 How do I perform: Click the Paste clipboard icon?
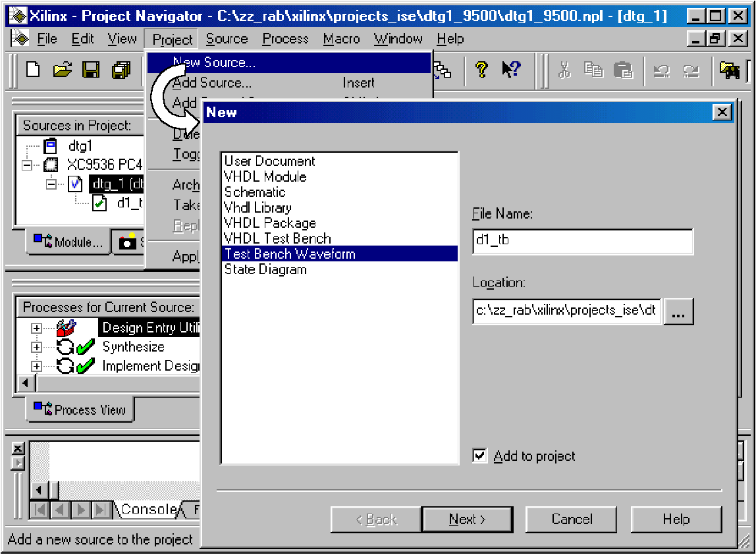coord(623,70)
